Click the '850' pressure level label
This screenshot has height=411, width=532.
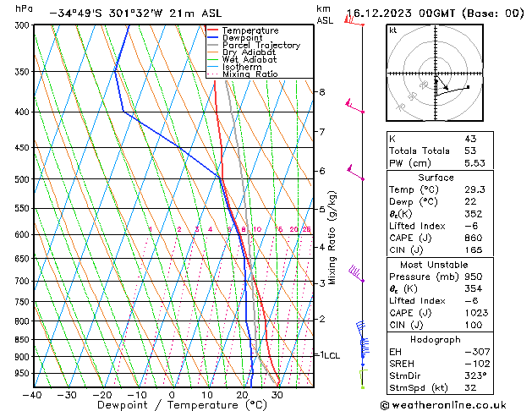[24, 339]
